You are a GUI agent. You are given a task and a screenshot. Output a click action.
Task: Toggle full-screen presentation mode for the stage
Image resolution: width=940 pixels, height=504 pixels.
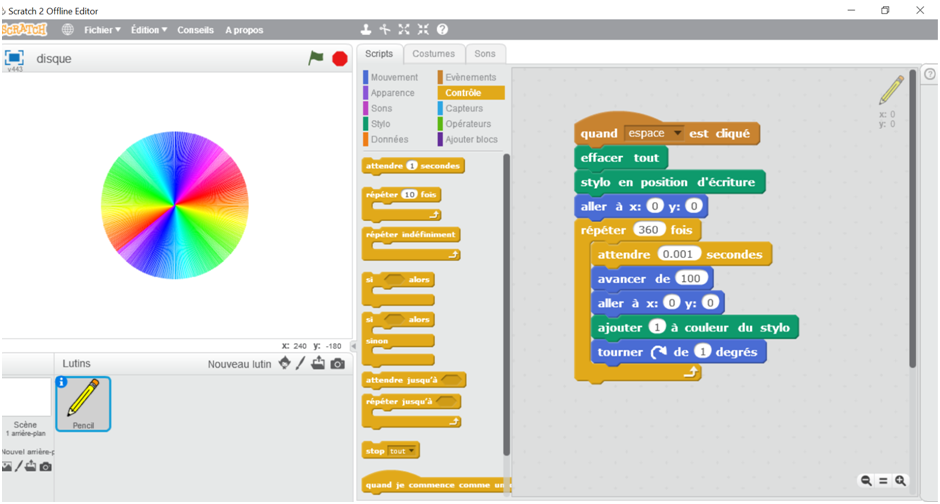click(x=14, y=58)
